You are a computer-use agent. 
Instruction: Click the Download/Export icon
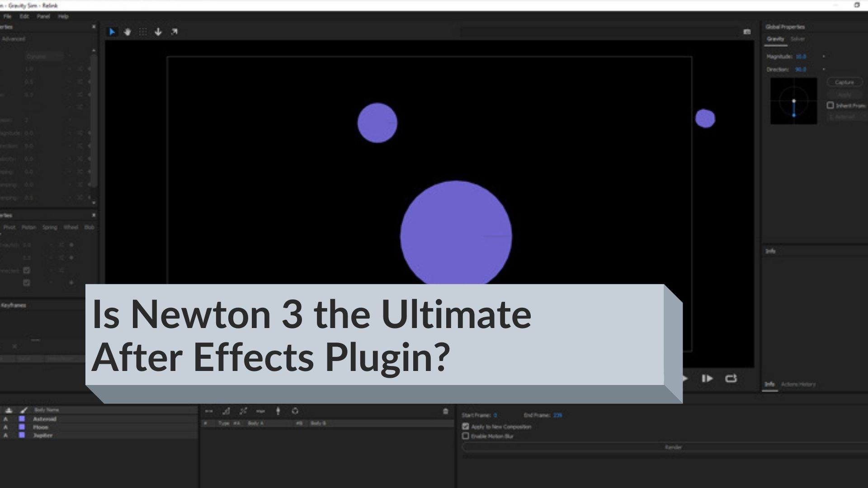[157, 31]
